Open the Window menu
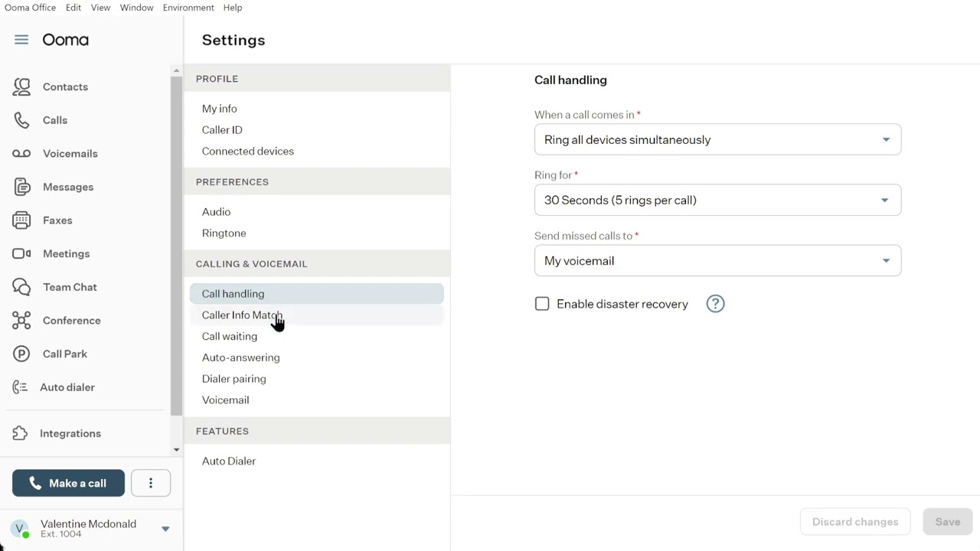 [137, 8]
